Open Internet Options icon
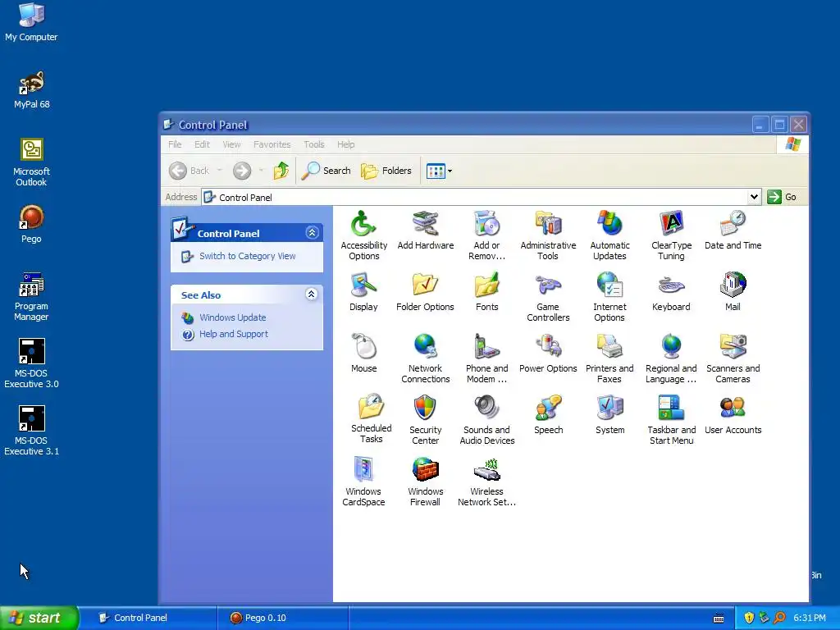This screenshot has width=840, height=630. click(609, 285)
